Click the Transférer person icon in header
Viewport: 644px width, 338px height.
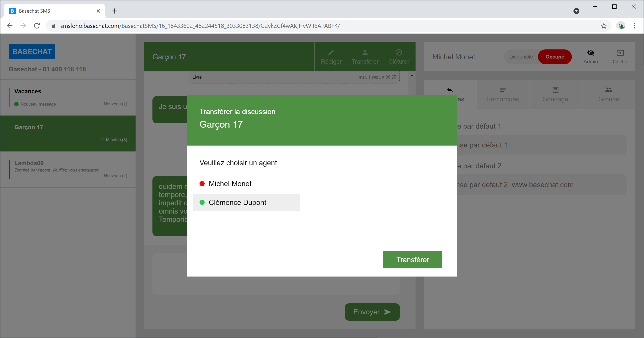(x=365, y=52)
